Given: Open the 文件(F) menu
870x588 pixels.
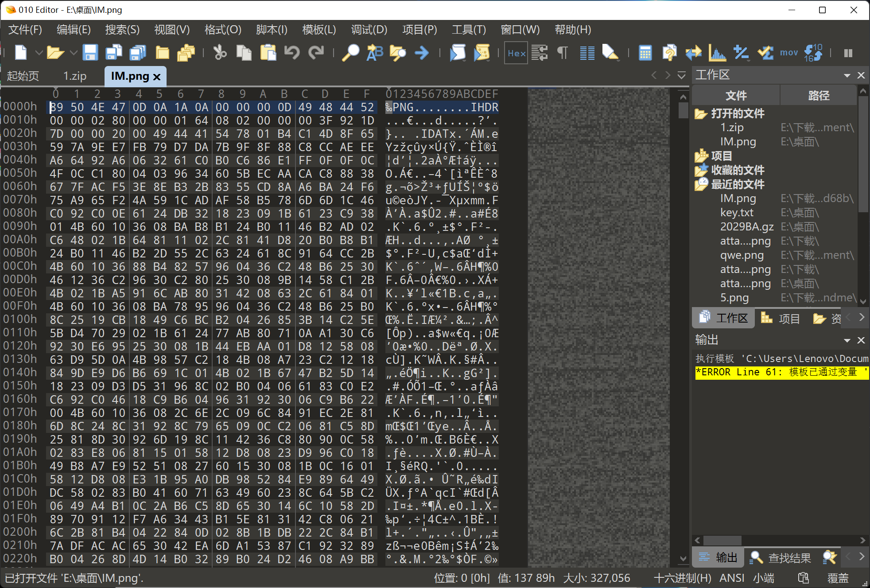Looking at the screenshot, I should (25, 30).
